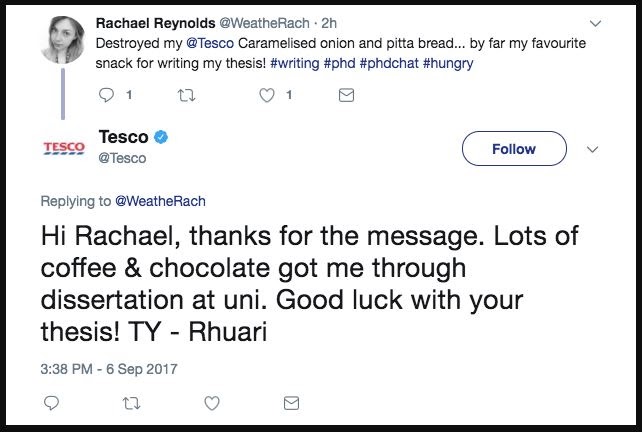This screenshot has width=642, height=432.
Task: Open the dropdown next to Follow
Action: click(591, 148)
